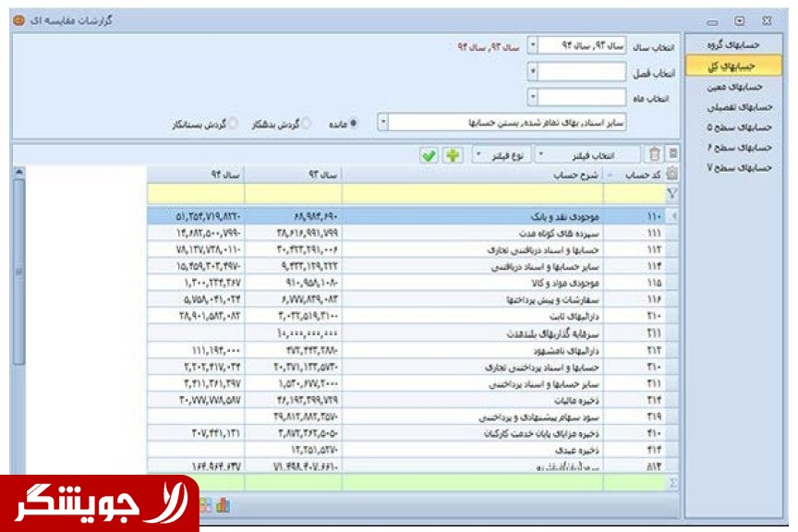The width and height of the screenshot is (798, 532).
Task: Click the trash can delete-filter icon
Action: click(x=654, y=155)
